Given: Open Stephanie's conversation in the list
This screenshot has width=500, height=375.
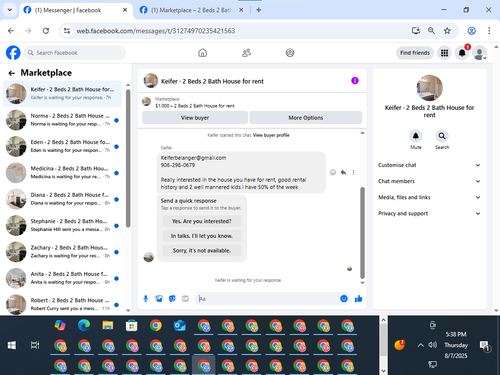Looking at the screenshot, I should pyautogui.click(x=62, y=225).
